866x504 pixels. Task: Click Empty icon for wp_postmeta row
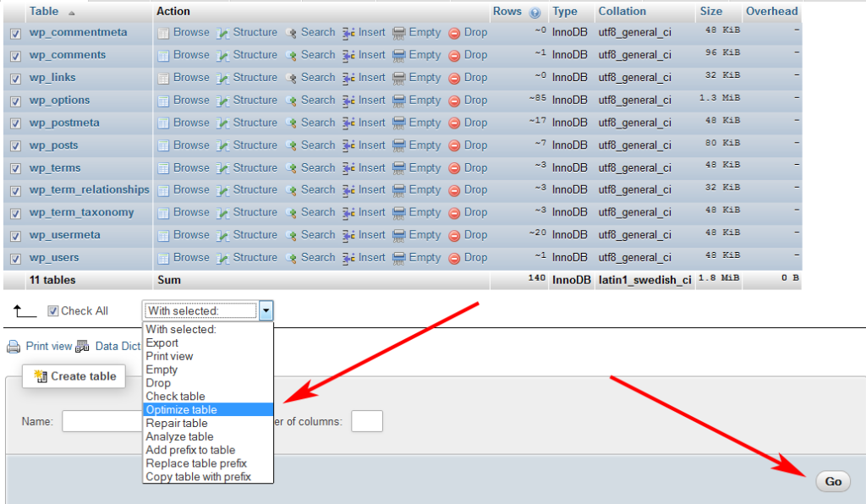click(399, 123)
